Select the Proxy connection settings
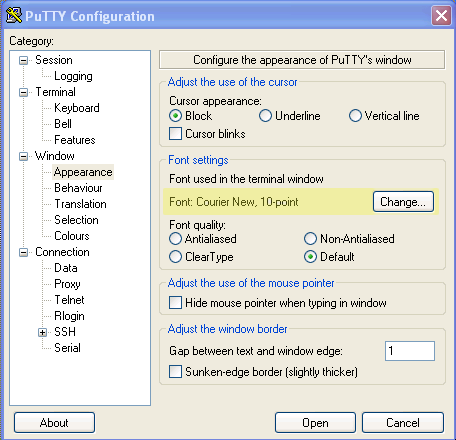The height and width of the screenshot is (440, 456). click(x=67, y=284)
